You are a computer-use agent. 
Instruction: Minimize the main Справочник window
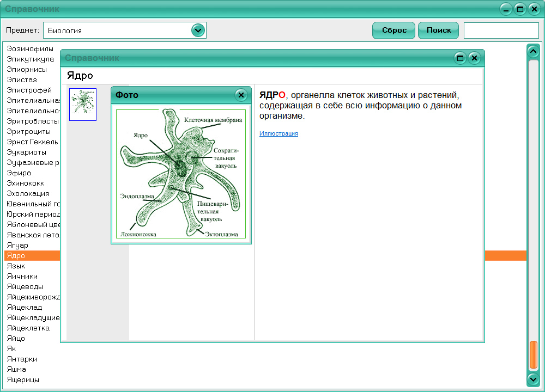click(506, 9)
